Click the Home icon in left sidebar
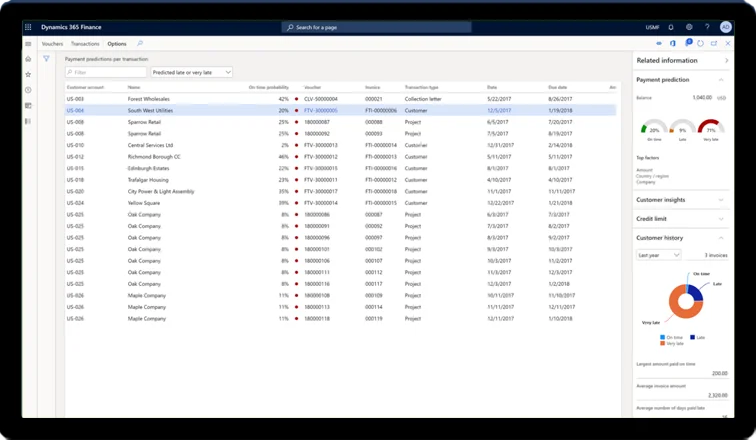This screenshot has width=756, height=440. (28, 59)
